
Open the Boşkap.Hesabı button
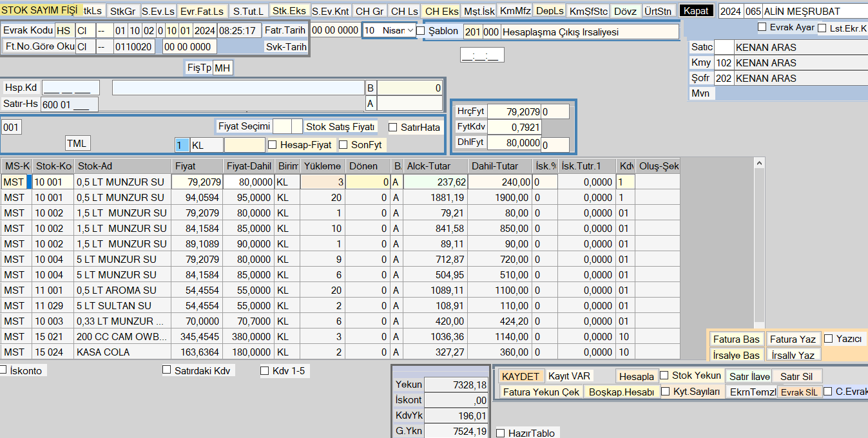(622, 392)
